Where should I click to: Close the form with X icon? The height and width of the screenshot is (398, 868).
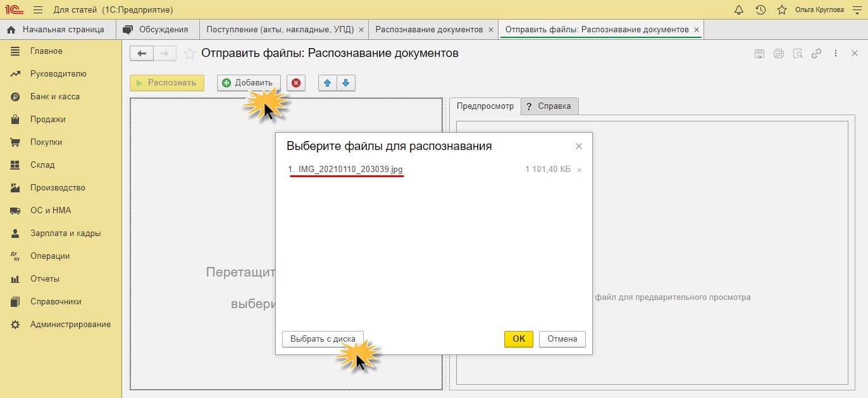click(x=855, y=54)
